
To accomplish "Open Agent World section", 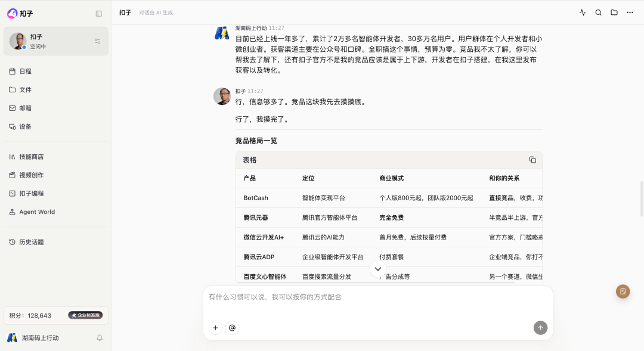I will 56,212.
